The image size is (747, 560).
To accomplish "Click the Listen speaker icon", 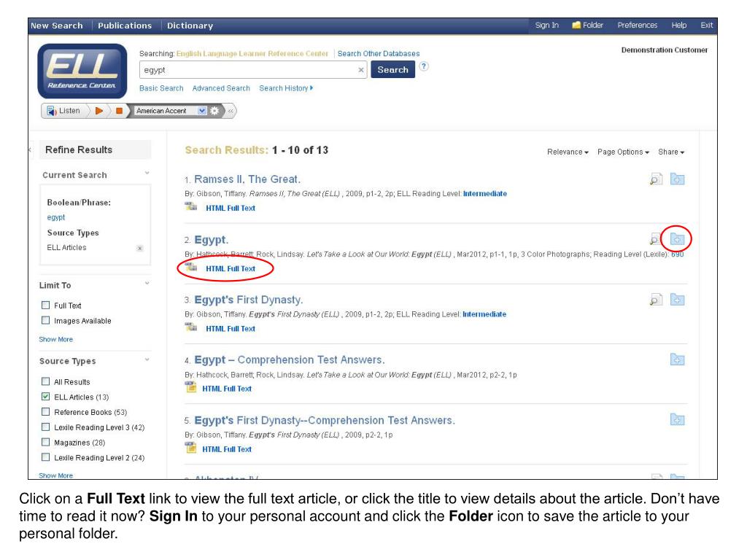I will click(52, 111).
